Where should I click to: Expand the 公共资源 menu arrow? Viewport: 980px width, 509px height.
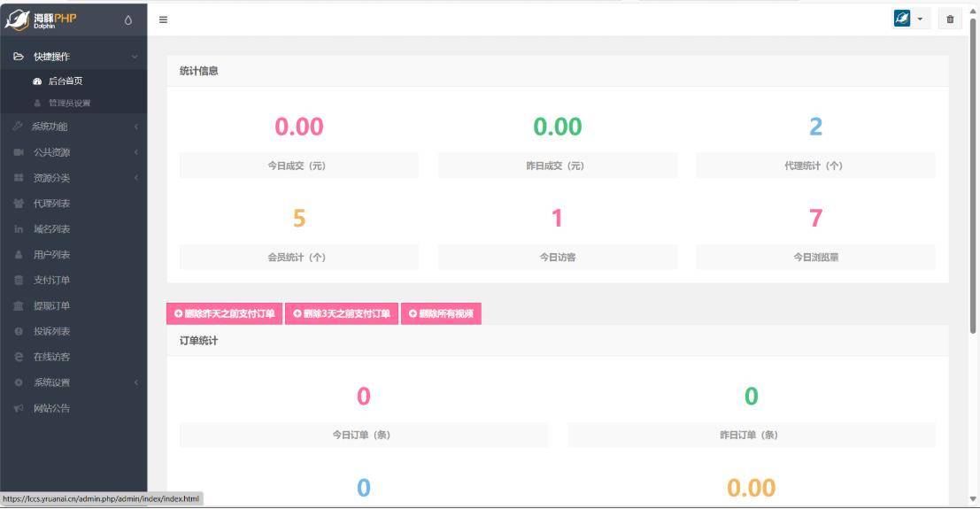[135, 152]
